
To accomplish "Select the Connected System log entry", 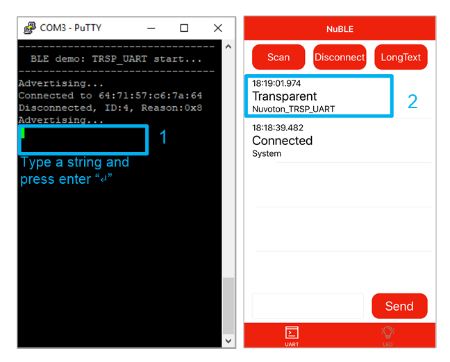I will click(x=338, y=140).
